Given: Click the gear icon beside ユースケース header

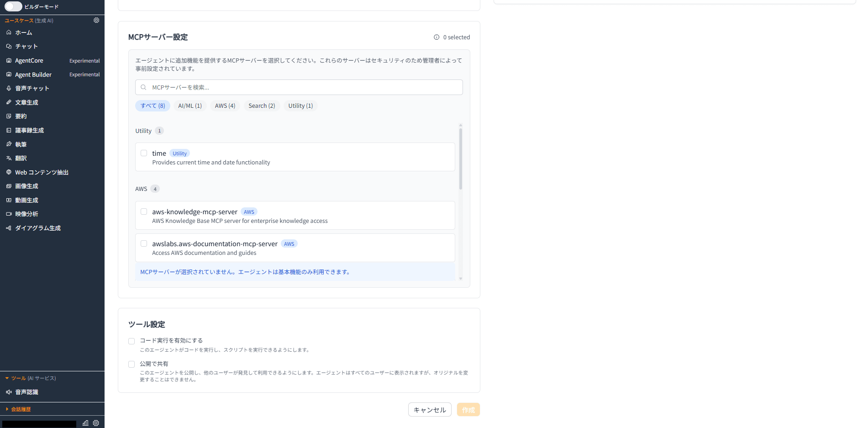Looking at the screenshot, I should click(96, 21).
